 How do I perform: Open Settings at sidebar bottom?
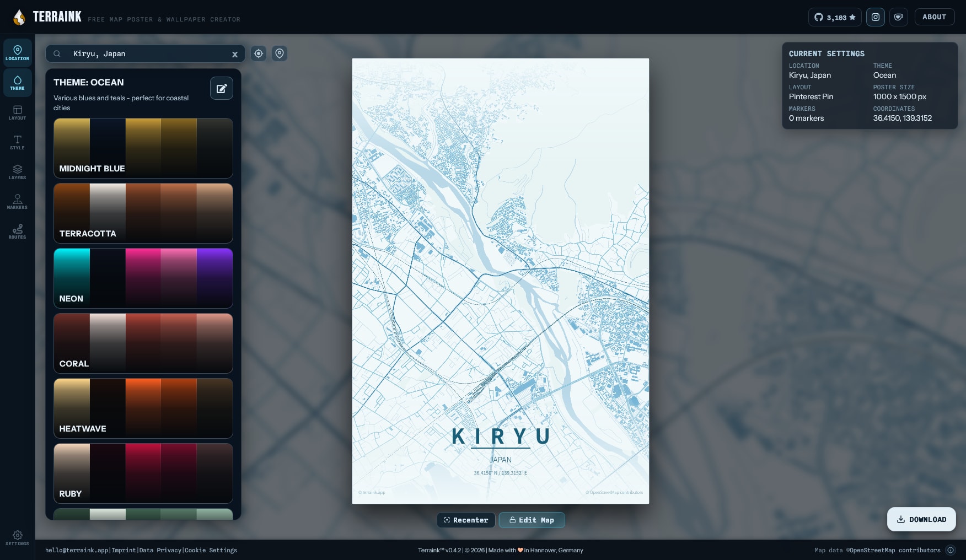[x=17, y=538]
